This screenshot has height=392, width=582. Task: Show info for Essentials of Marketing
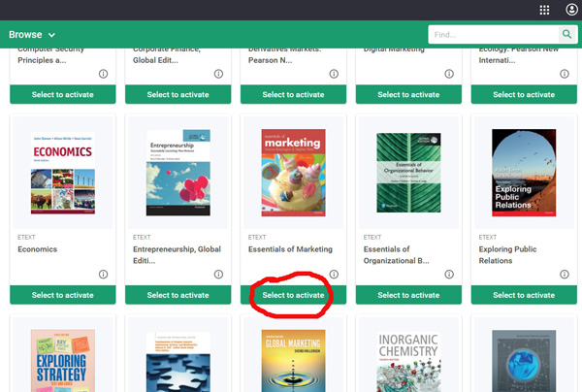point(334,275)
